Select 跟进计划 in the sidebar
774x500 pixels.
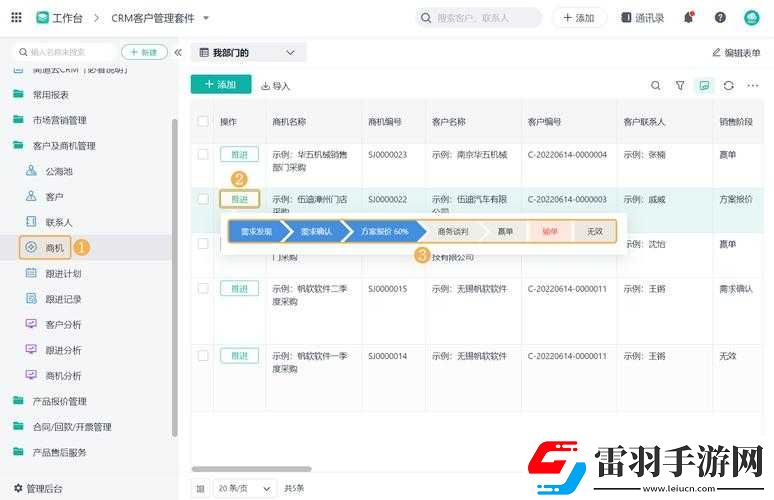[x=64, y=273]
